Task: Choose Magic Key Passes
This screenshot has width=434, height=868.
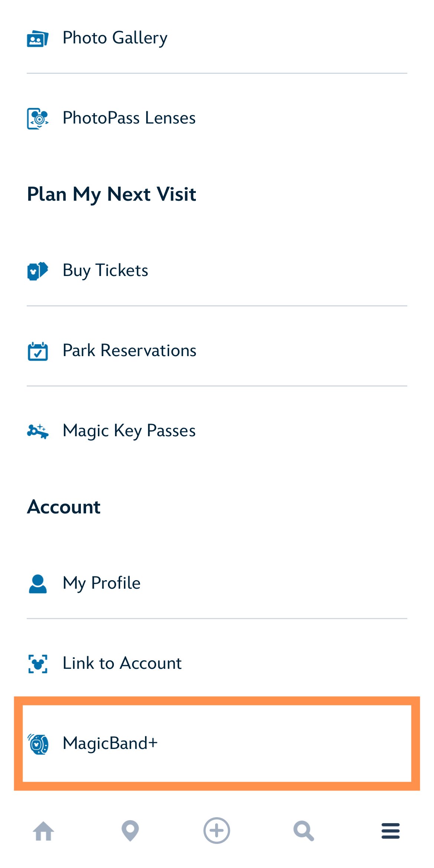Action: (129, 431)
